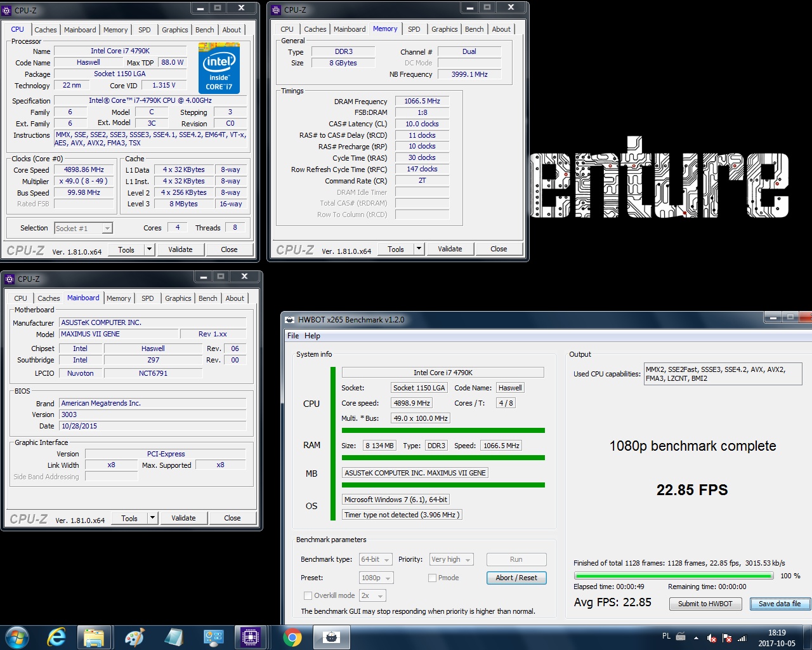Open the Priority Very high dropdown

451,559
